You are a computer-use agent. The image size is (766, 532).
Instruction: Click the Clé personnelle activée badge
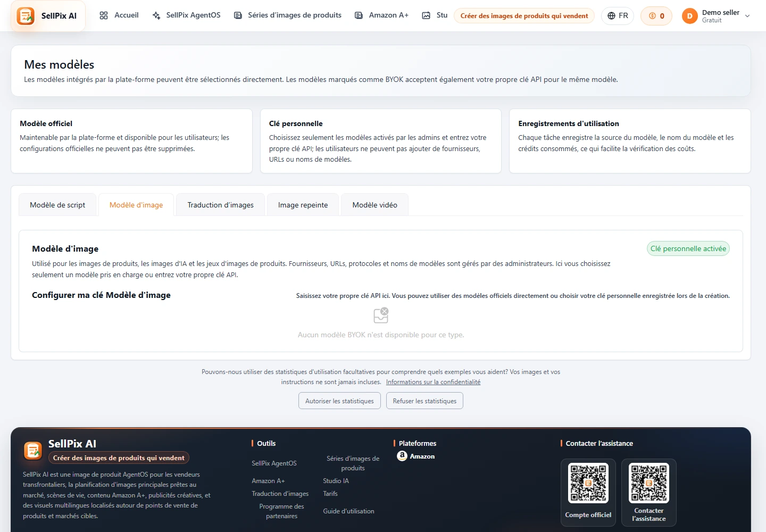click(x=688, y=248)
